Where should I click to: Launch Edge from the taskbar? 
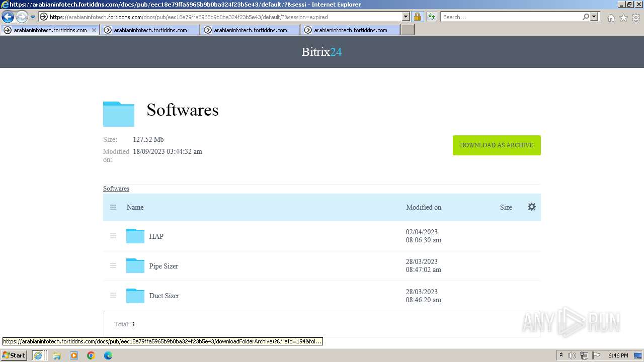tap(108, 355)
